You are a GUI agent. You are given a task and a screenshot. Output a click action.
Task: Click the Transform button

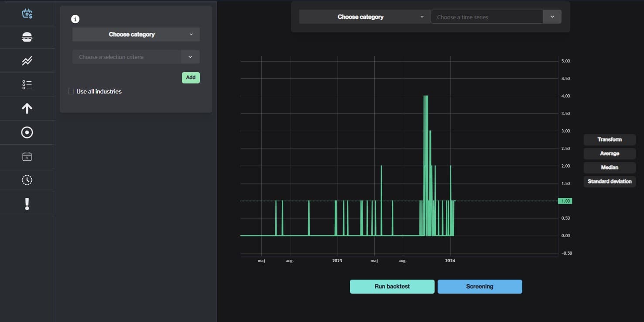pos(610,140)
